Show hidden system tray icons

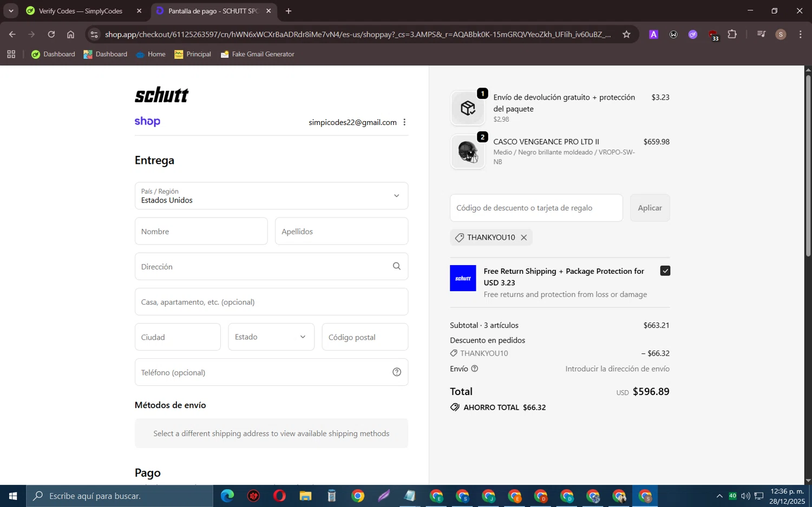coord(719,496)
